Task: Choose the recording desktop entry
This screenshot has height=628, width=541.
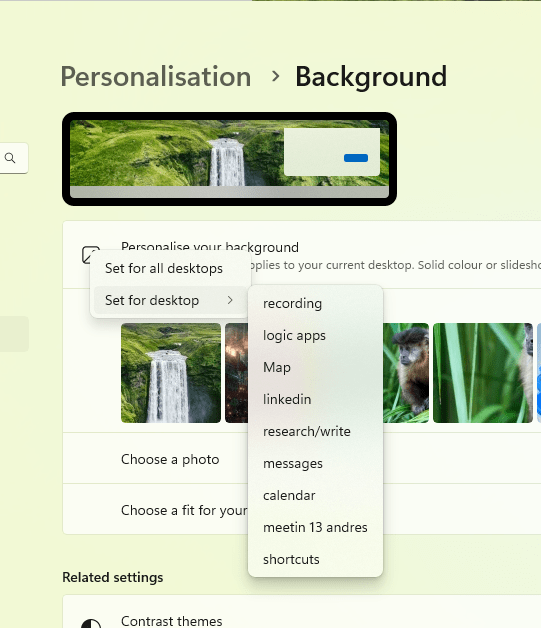Action: 316,303
